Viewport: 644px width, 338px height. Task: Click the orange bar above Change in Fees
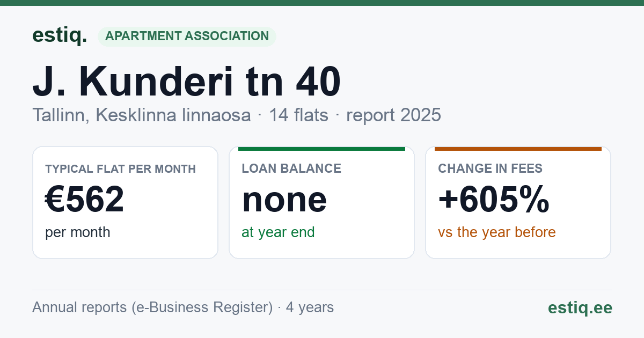518,149
